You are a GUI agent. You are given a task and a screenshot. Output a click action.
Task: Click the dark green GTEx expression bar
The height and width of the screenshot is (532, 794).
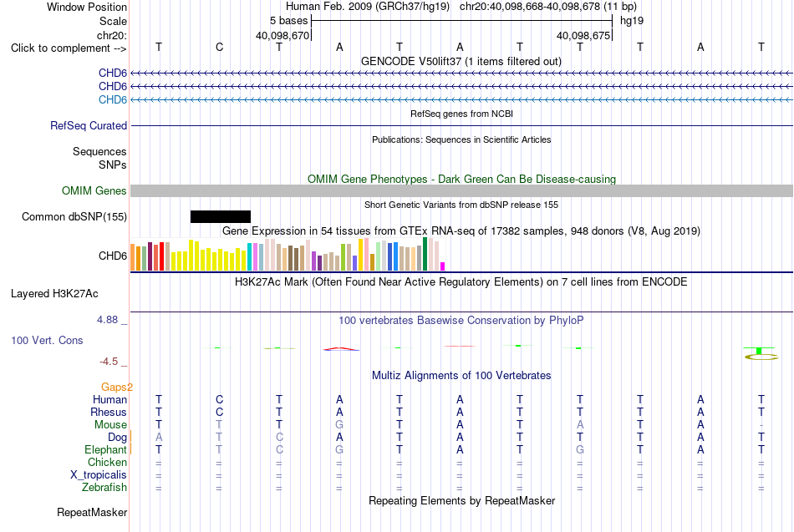pyautogui.click(x=425, y=254)
